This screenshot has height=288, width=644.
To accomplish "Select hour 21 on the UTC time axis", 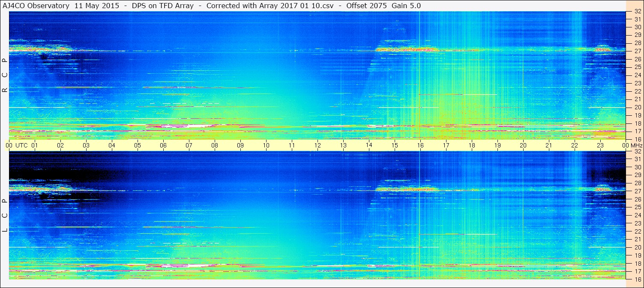I will pos(549,145).
